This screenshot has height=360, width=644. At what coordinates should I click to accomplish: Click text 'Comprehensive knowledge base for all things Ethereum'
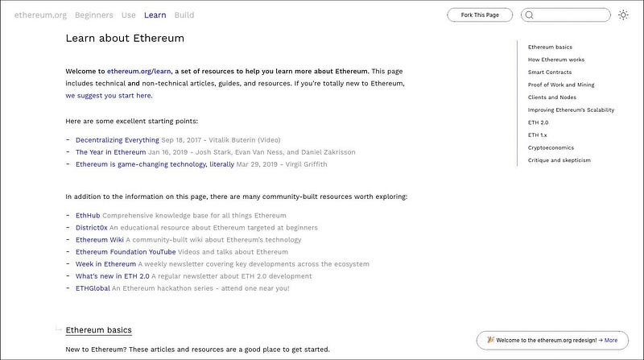click(x=194, y=215)
